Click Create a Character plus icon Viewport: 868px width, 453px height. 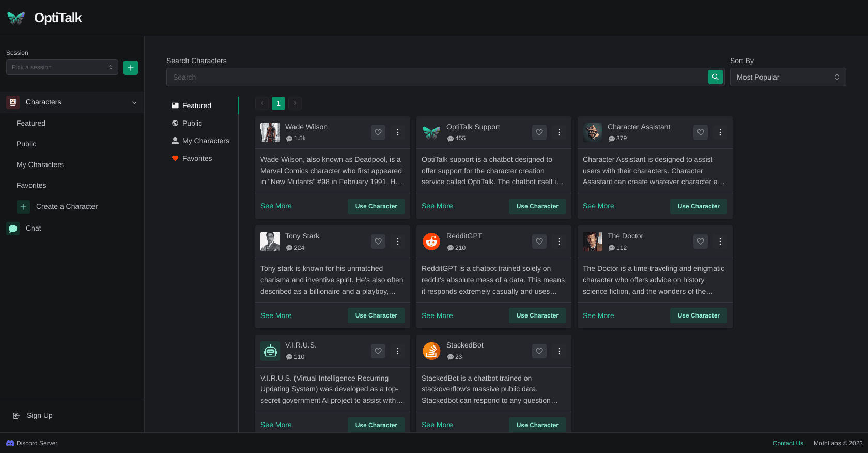point(23,207)
